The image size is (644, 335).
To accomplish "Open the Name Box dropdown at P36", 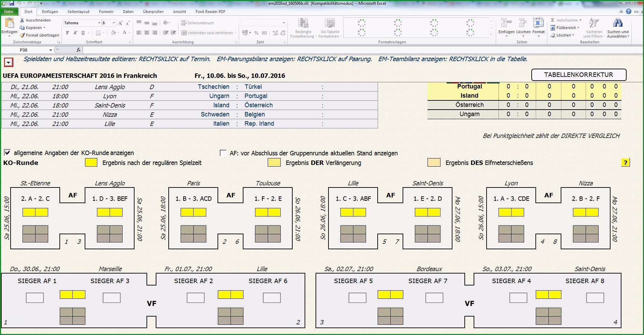I will pos(51,50).
